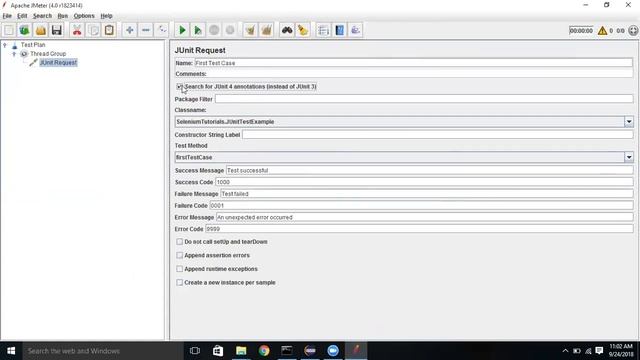
Task: Collapse the Test Plan tree node
Action: pyautogui.click(x=5, y=45)
